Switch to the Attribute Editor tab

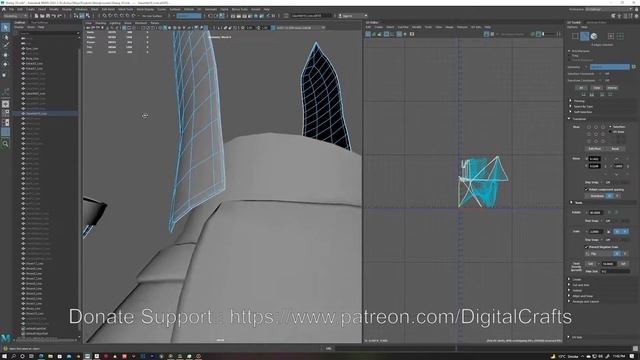point(596,22)
